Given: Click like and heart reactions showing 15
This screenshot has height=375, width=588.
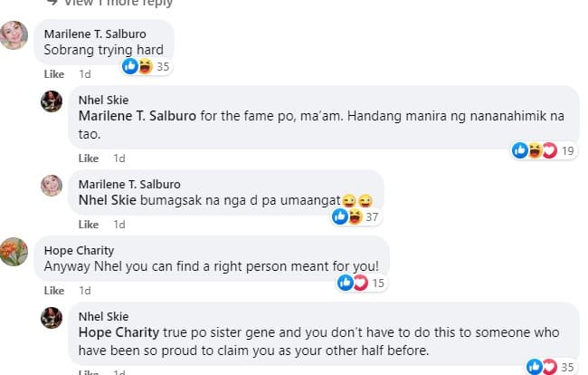Looking at the screenshot, I should coord(362,283).
